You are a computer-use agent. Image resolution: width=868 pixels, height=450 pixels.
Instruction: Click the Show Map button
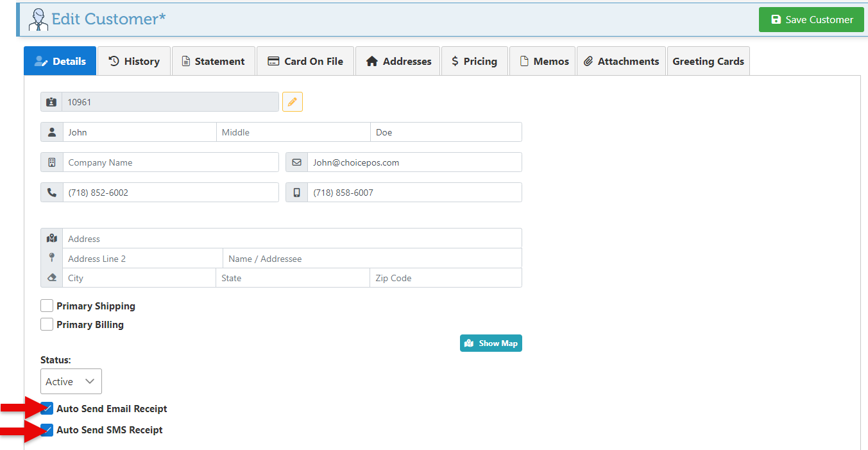(x=491, y=343)
